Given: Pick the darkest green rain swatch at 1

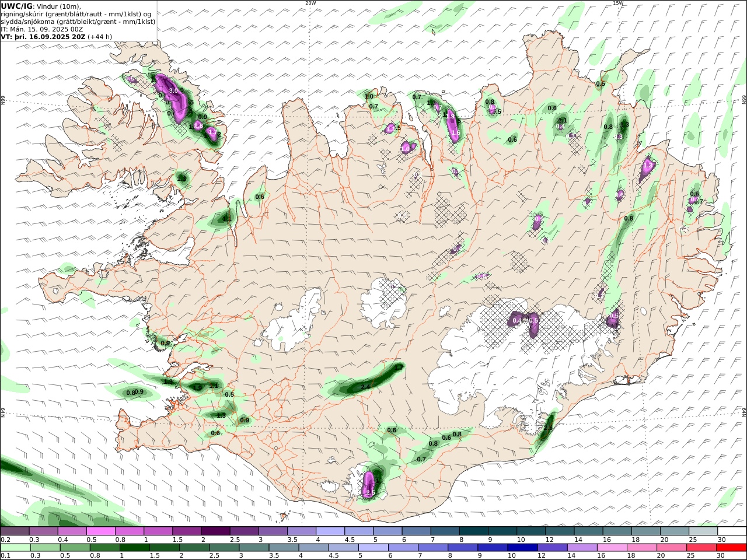Looking at the screenshot, I should (x=134, y=548).
